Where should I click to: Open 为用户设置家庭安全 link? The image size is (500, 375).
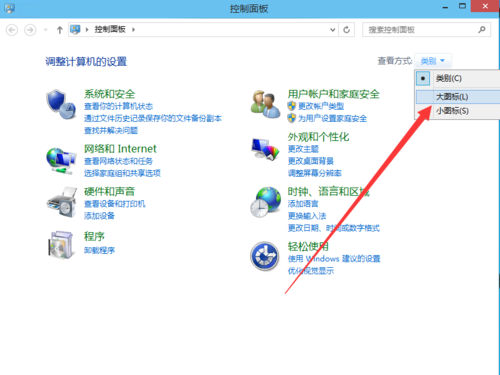click(332, 118)
